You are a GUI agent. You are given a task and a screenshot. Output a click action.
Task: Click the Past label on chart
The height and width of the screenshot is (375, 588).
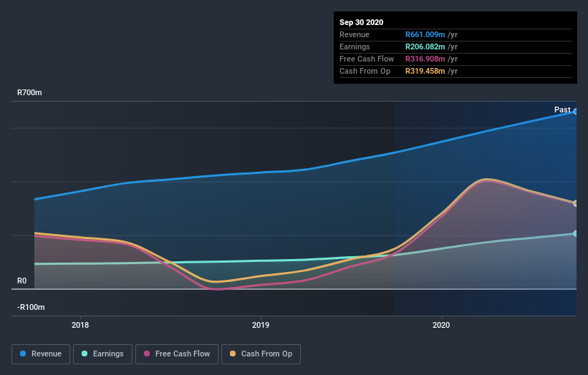[x=562, y=109]
